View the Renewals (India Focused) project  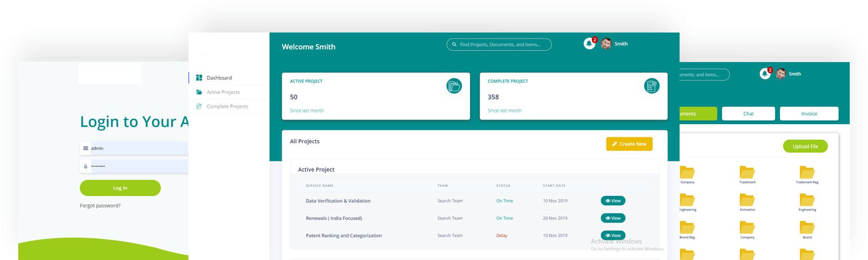tap(613, 218)
